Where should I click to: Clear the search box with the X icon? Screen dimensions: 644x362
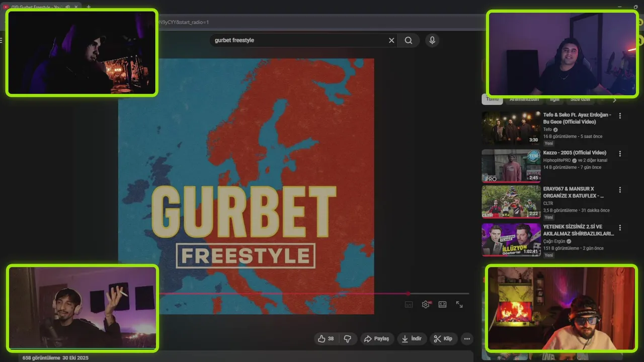click(391, 40)
